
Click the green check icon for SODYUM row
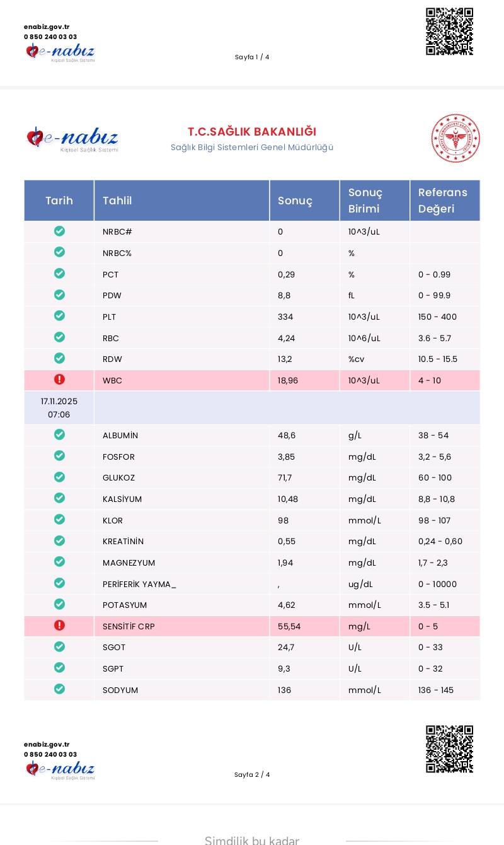(x=59, y=689)
